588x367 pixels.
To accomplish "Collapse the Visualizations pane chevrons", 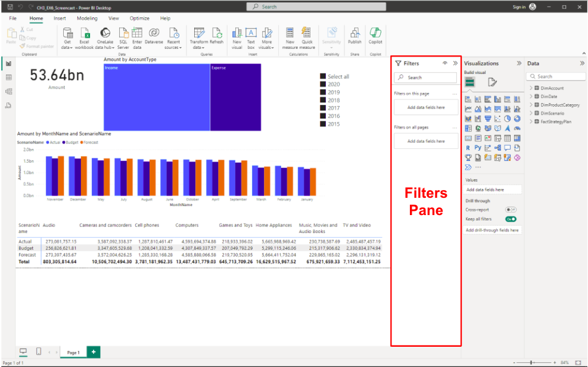I will point(519,63).
